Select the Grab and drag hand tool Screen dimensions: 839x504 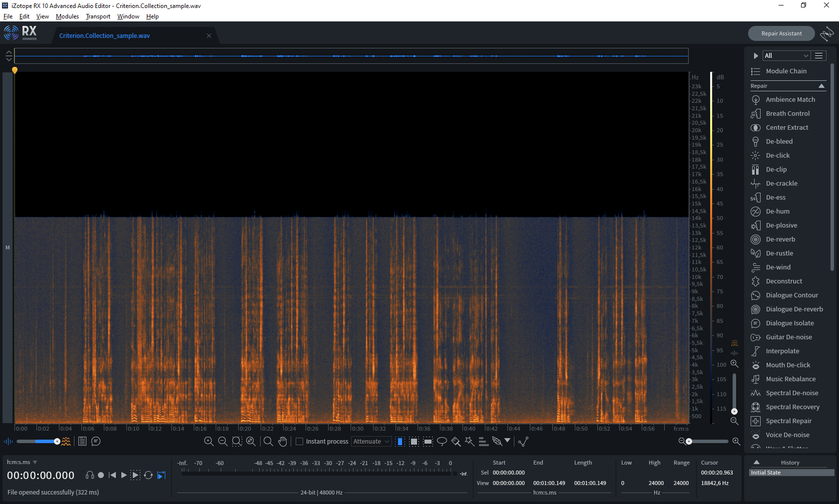(283, 441)
